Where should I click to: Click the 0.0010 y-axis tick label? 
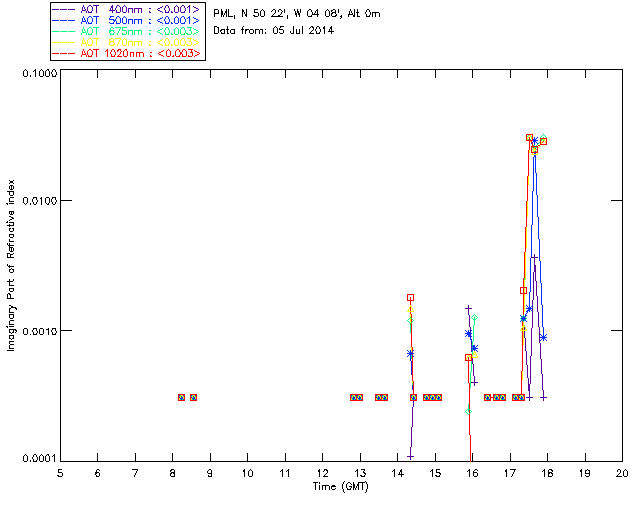40,331
